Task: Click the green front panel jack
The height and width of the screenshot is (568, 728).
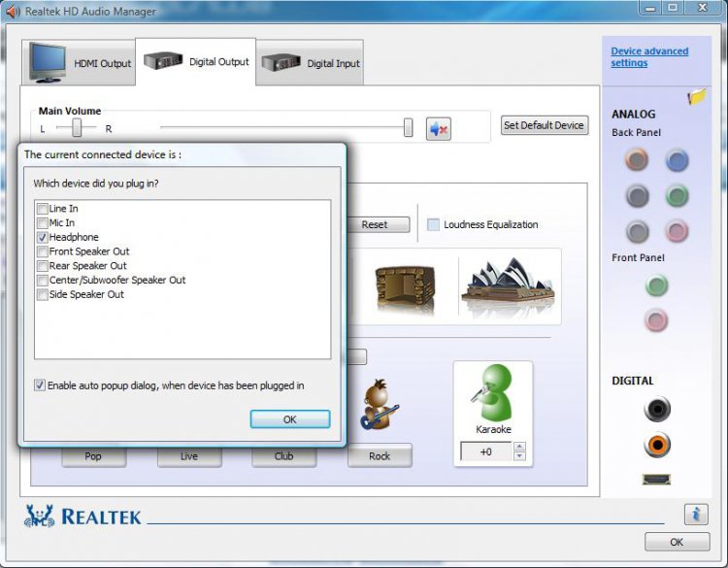Action: (656, 284)
